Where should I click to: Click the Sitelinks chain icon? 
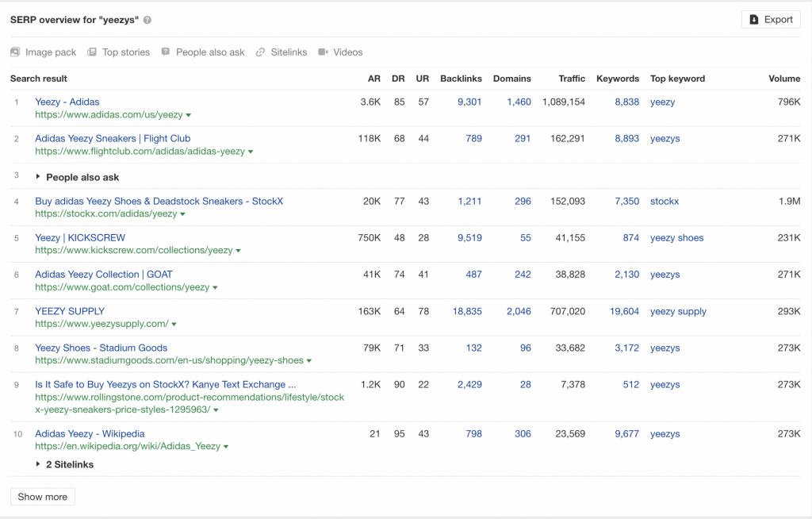tap(260, 52)
